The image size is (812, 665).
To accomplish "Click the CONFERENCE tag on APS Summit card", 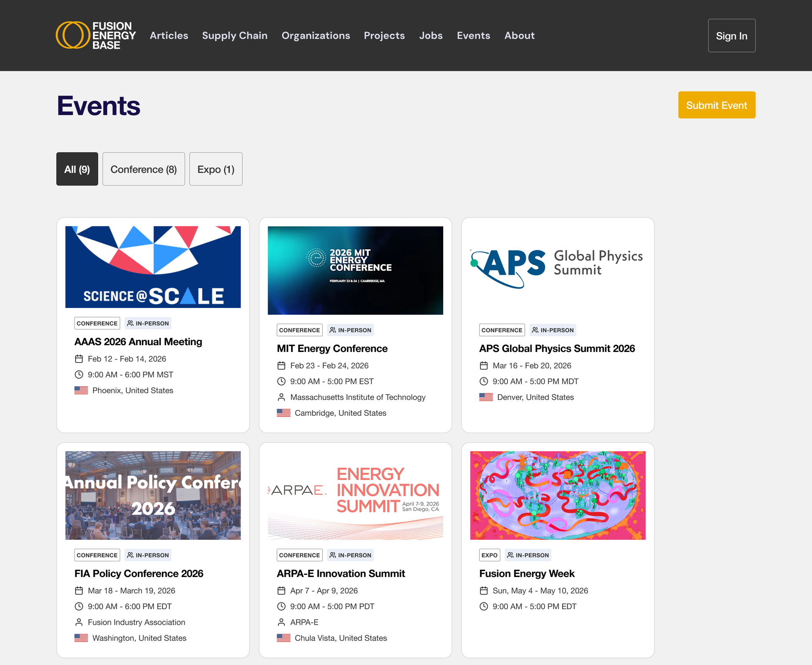I will click(x=502, y=330).
